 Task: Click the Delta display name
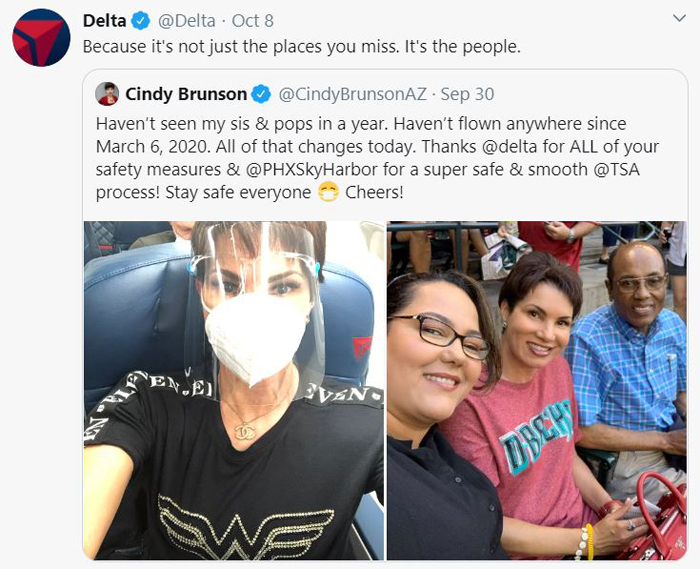104,21
